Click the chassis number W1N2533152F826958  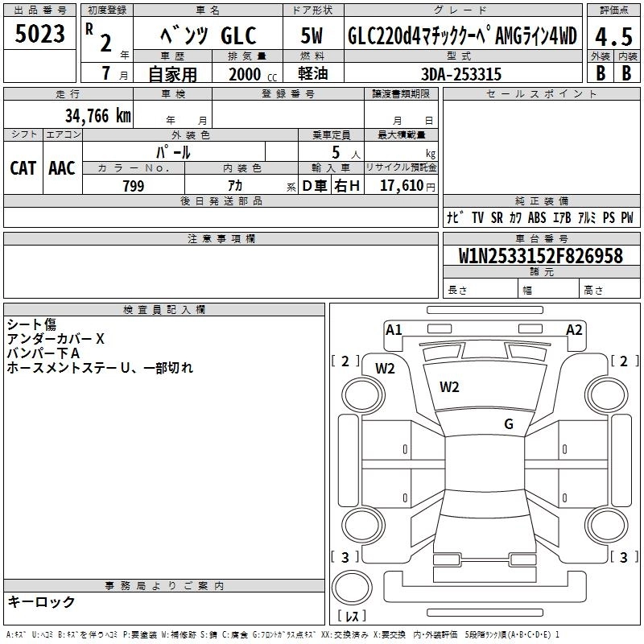pyautogui.click(x=541, y=256)
